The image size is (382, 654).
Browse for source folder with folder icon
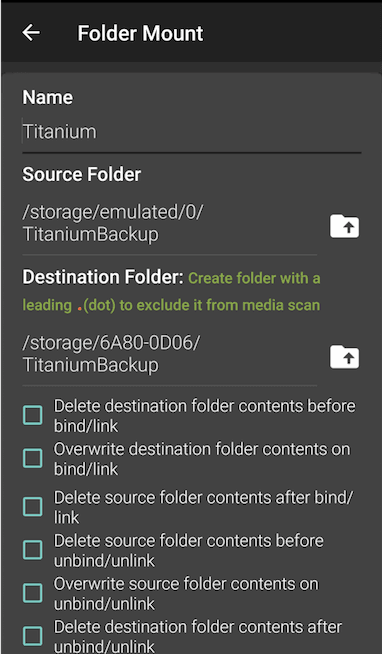(344, 226)
